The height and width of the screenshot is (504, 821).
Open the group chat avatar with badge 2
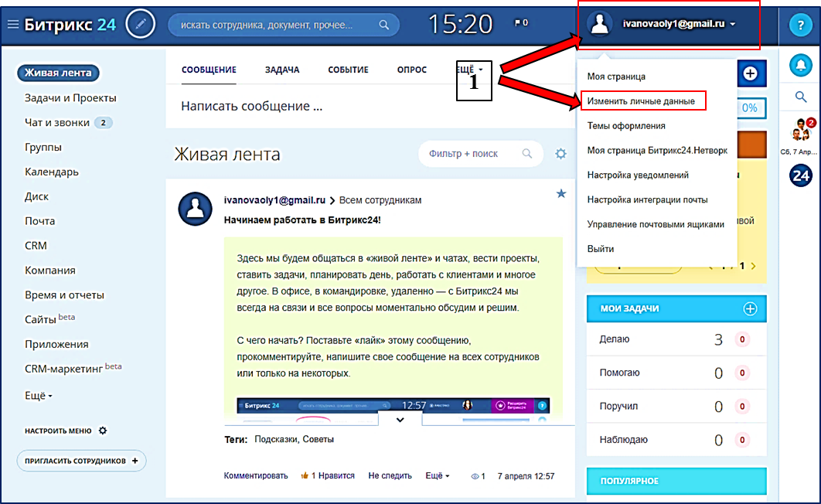(x=800, y=131)
